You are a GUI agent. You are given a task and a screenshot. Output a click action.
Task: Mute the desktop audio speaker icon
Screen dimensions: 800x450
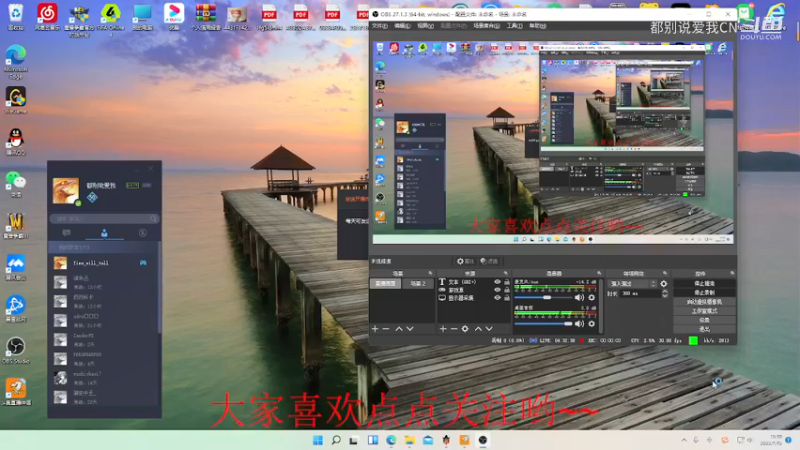(579, 323)
